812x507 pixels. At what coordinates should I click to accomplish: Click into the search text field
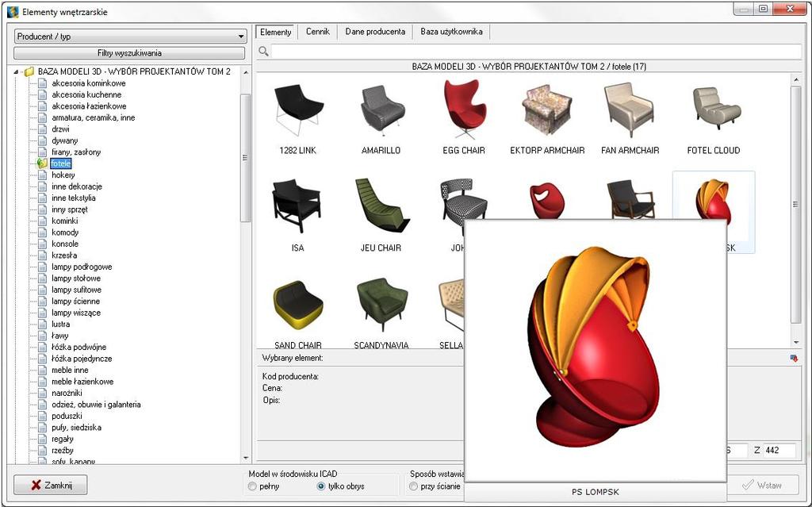click(536, 52)
